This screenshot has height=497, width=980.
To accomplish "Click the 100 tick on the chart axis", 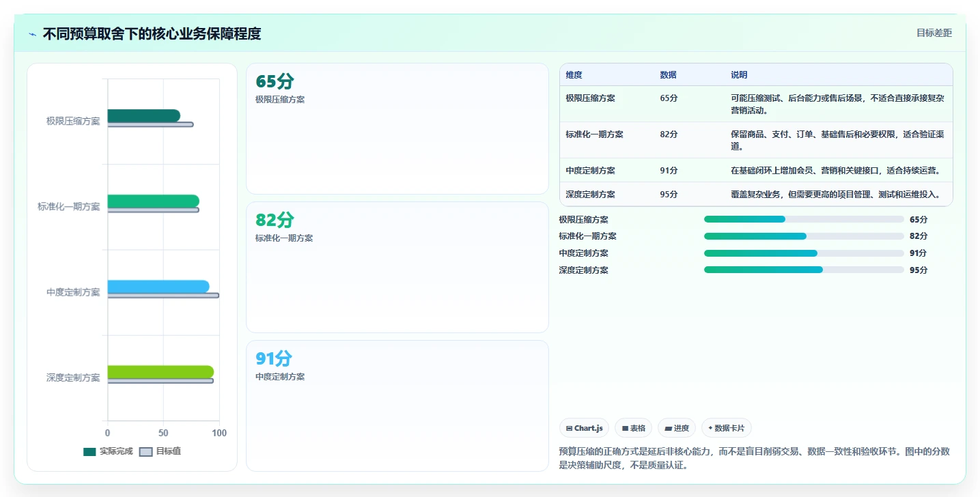I will pyautogui.click(x=219, y=433).
